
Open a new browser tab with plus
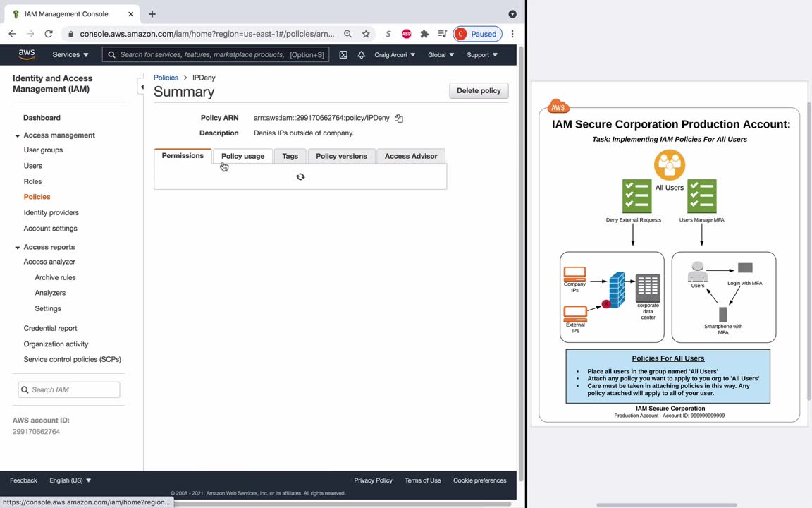click(x=152, y=14)
